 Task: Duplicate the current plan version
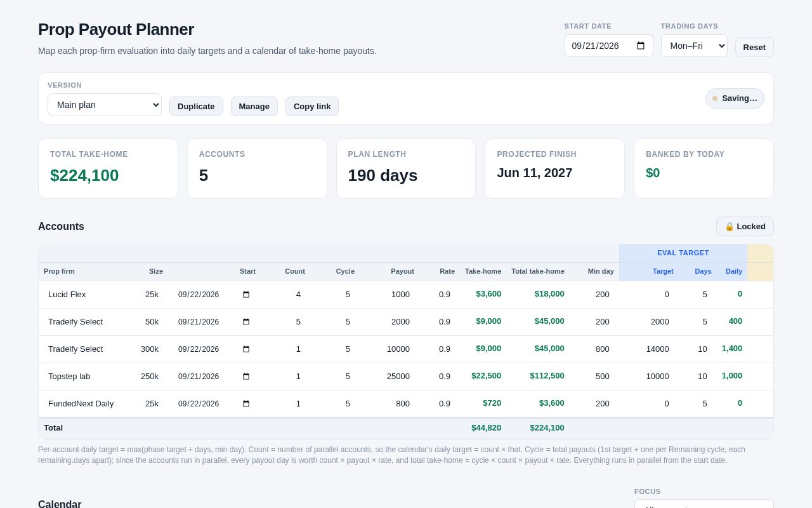(196, 106)
